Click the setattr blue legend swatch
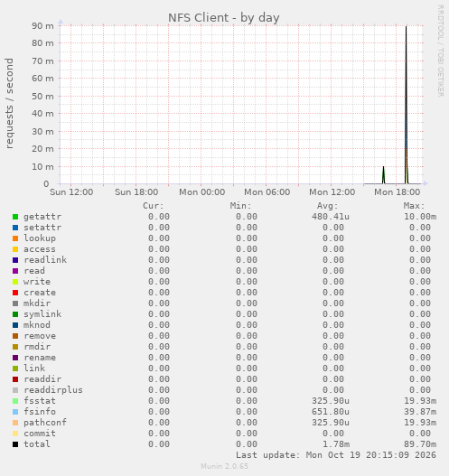The height and width of the screenshot is (476, 449). coord(15,228)
